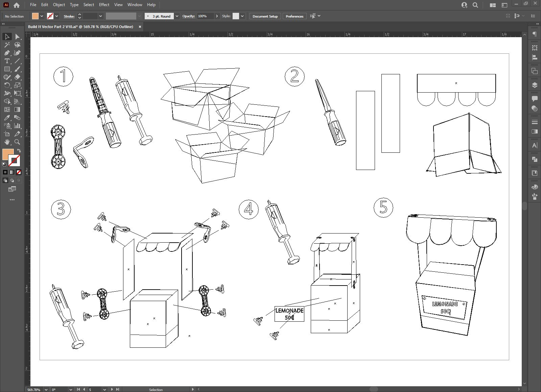Select the Shape Builder tool
Viewport: 541px width, 392px height.
pyautogui.click(x=7, y=101)
